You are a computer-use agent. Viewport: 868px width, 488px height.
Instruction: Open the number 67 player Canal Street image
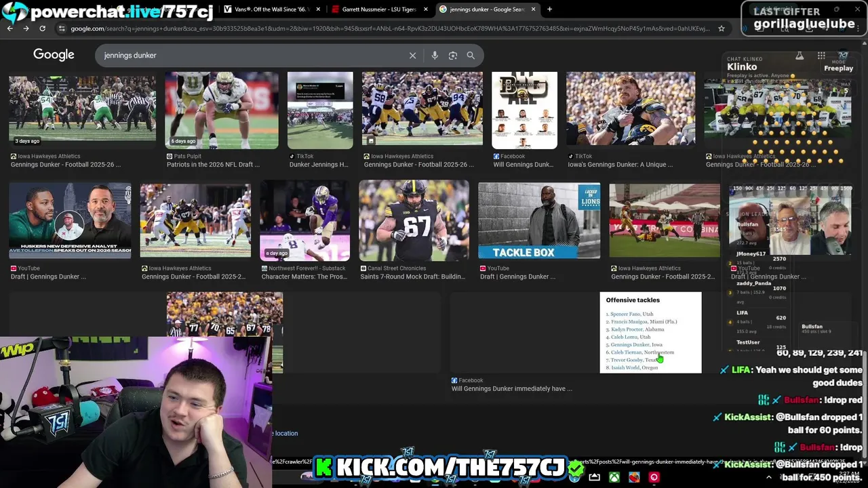[414, 221]
